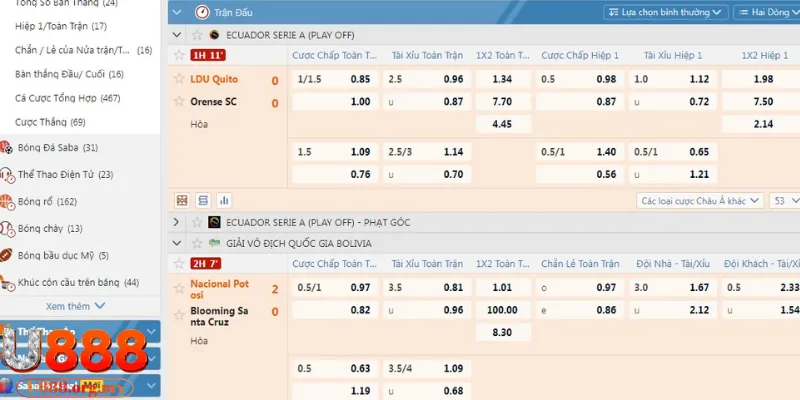Click the clock icon beside Trận Đấu
800x400 pixels.
200,13
